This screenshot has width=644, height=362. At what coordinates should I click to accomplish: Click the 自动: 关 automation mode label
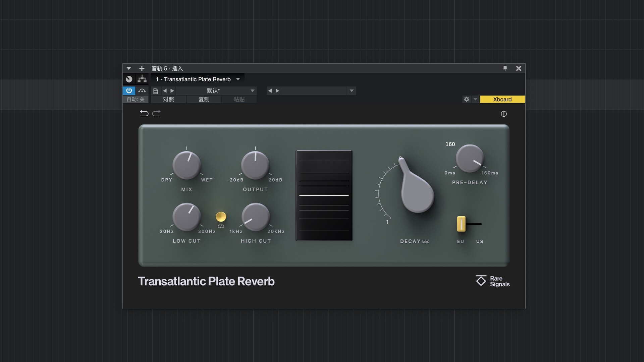coord(136,99)
